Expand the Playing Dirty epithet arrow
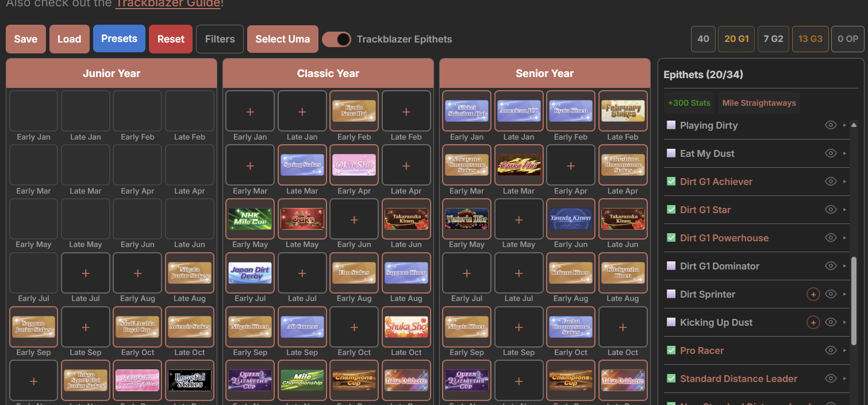868x405 pixels. tap(844, 125)
